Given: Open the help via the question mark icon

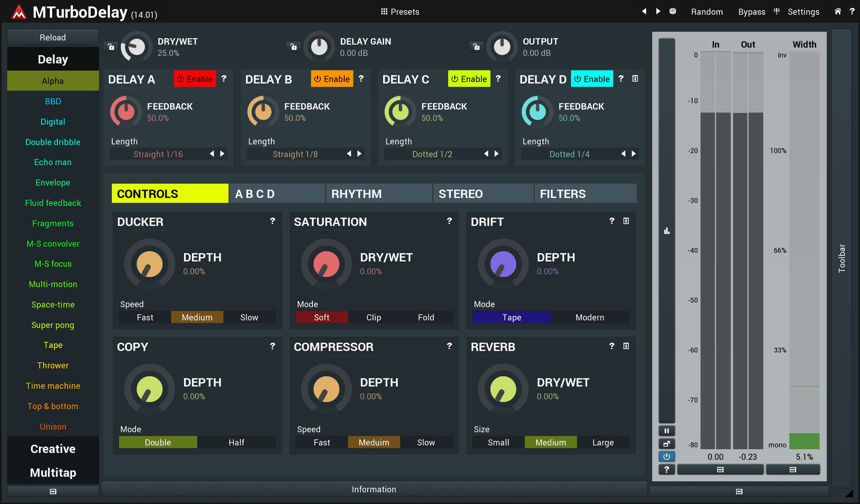Looking at the screenshot, I should pyautogui.click(x=852, y=11).
